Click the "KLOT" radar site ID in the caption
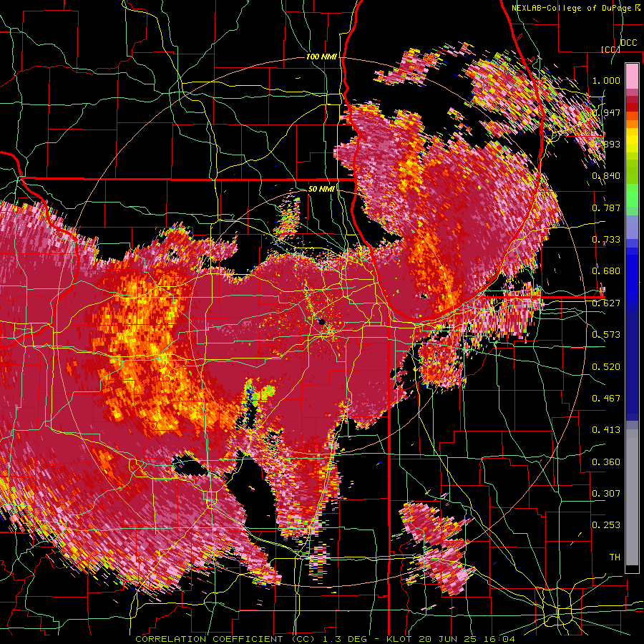 (400, 639)
